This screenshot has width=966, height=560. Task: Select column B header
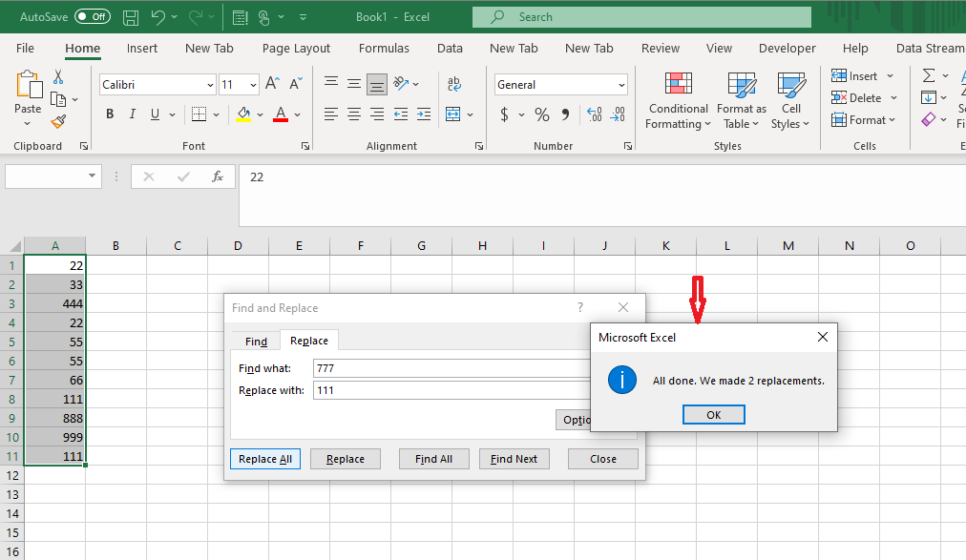[115, 245]
